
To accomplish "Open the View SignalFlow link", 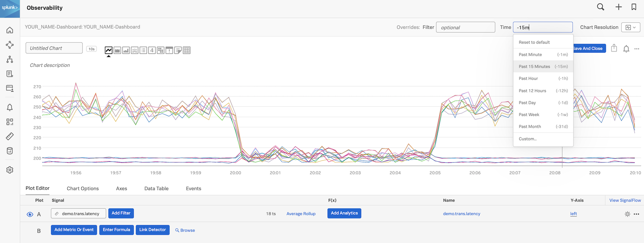I will 625,200.
